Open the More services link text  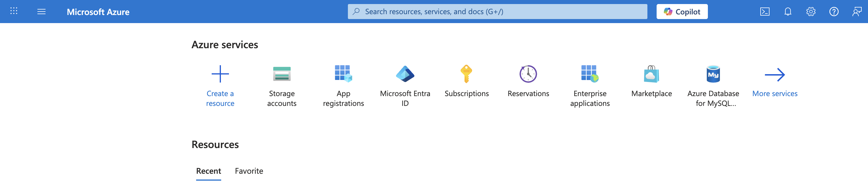coord(775,93)
